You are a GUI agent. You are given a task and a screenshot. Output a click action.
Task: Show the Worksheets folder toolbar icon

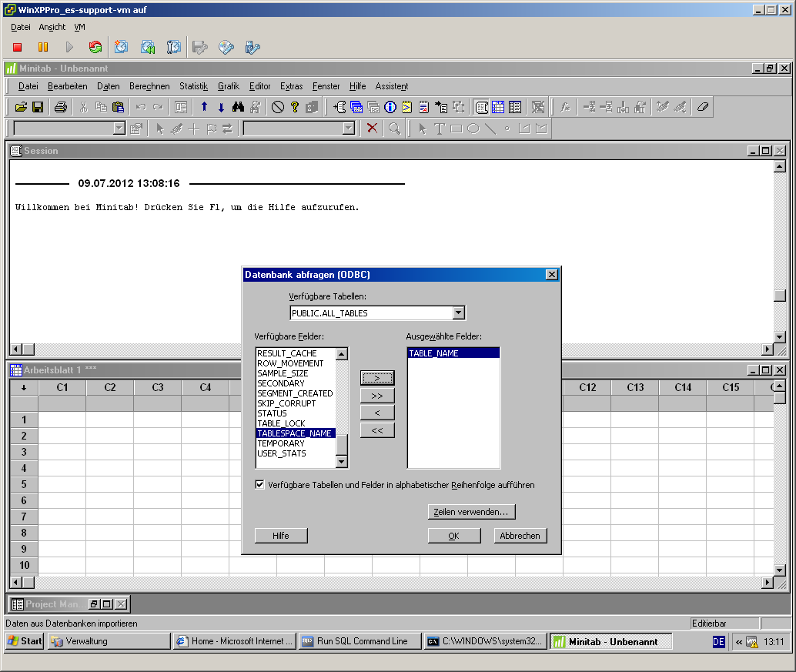click(x=356, y=107)
